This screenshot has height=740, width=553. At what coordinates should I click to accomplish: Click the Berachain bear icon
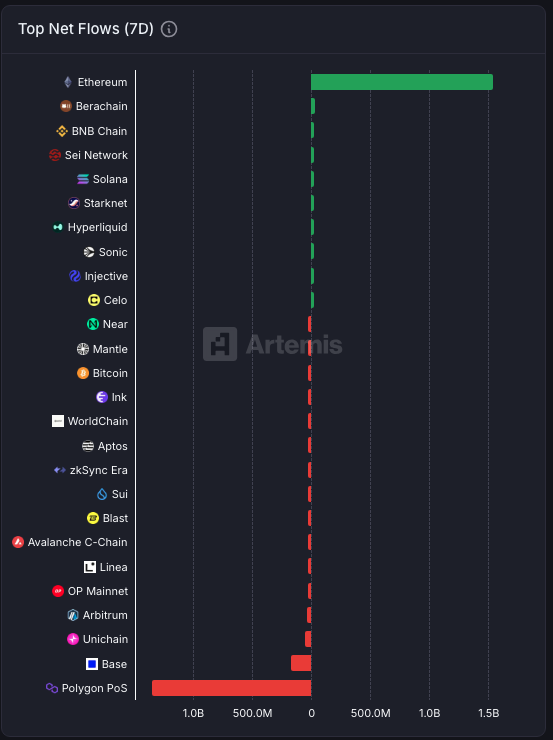tap(66, 106)
